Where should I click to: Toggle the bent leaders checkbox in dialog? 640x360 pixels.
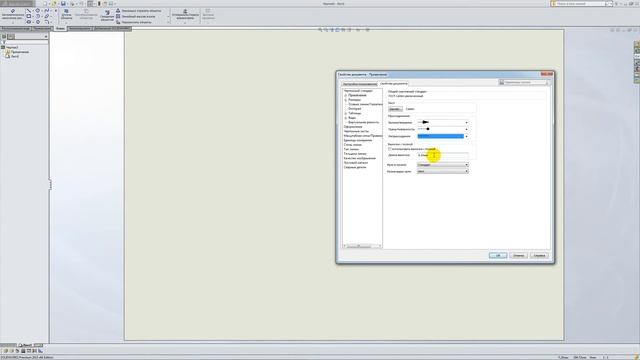[390, 149]
